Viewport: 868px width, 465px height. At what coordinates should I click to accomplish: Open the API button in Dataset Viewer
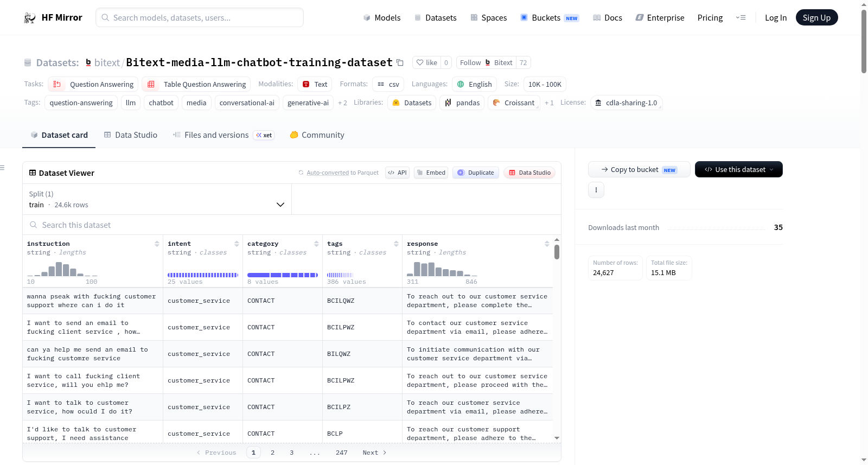(397, 173)
